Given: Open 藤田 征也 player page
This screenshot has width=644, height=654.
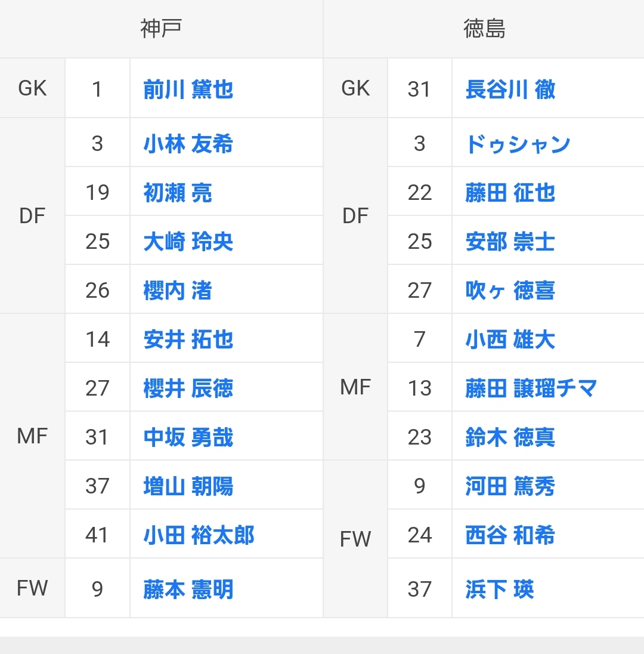Looking at the screenshot, I should [x=510, y=193].
